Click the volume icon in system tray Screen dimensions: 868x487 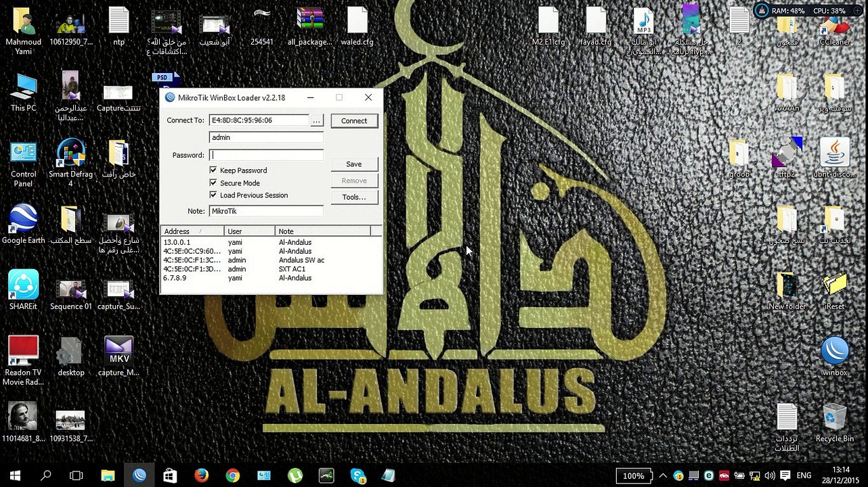click(769, 476)
